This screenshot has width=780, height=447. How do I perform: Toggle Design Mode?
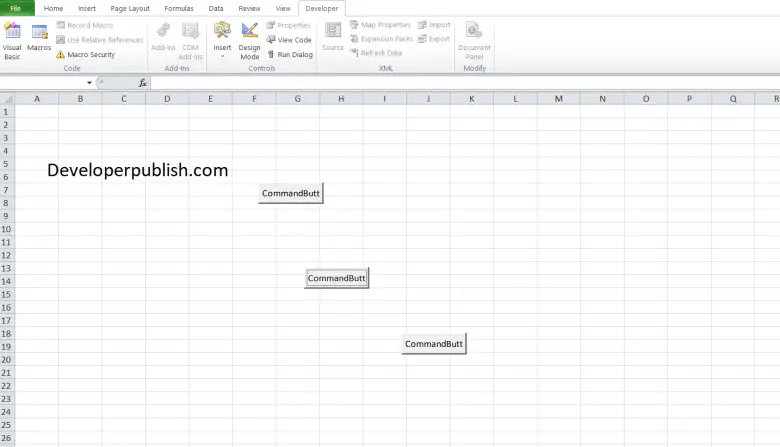point(249,41)
